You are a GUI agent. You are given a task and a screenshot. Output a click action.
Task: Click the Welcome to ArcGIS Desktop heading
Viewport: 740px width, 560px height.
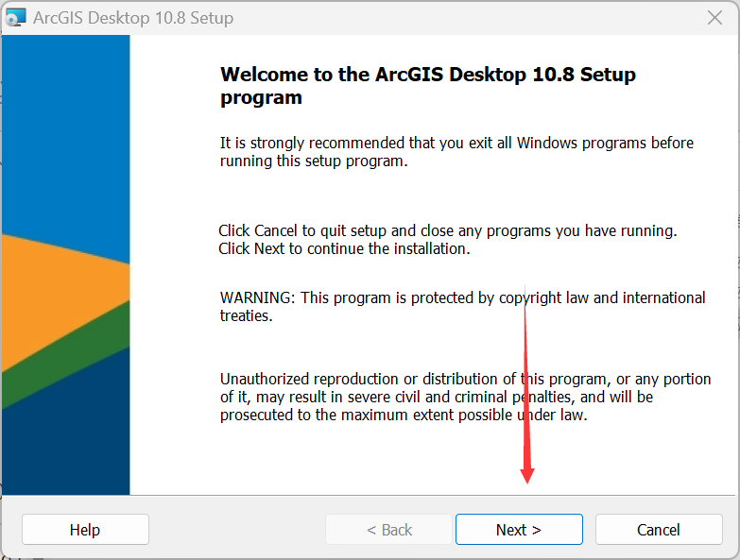pos(427,85)
